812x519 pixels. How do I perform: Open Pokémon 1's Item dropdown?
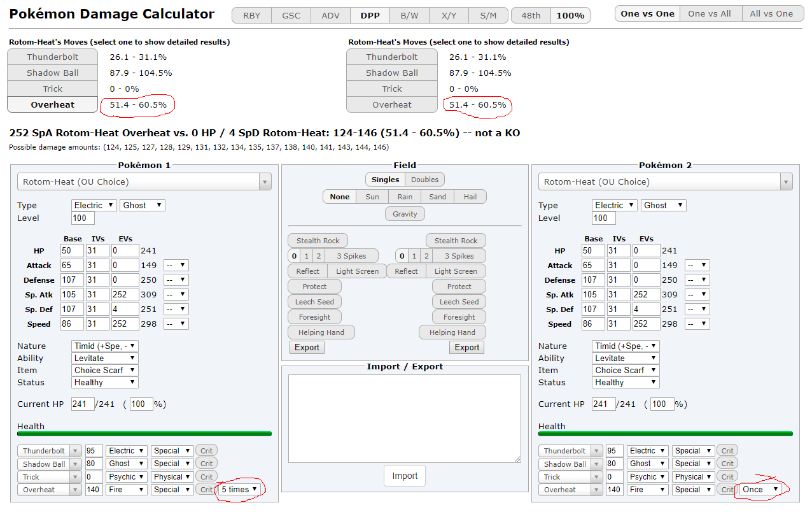pyautogui.click(x=105, y=370)
